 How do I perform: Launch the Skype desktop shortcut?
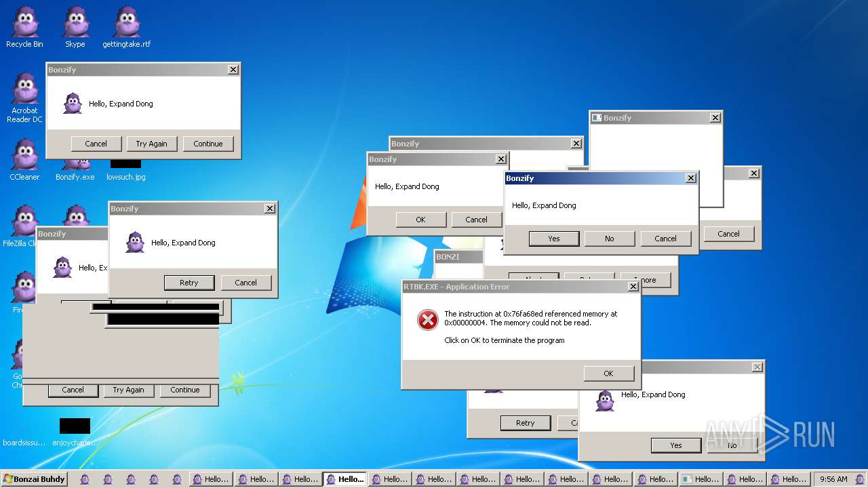(75, 28)
